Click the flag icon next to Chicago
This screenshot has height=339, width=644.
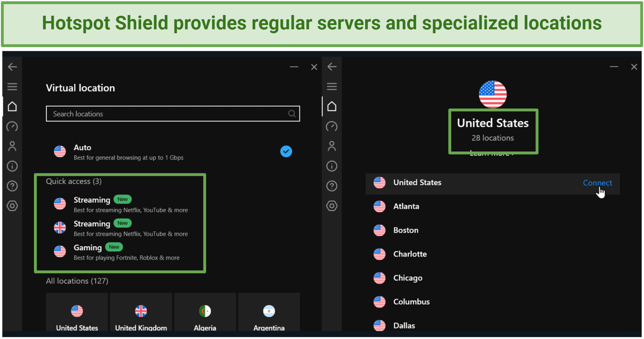[380, 278]
